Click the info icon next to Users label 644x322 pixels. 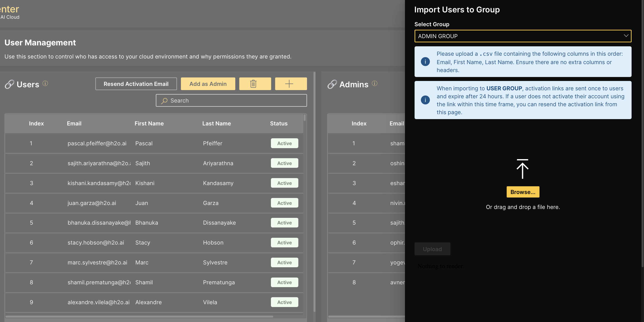[45, 84]
